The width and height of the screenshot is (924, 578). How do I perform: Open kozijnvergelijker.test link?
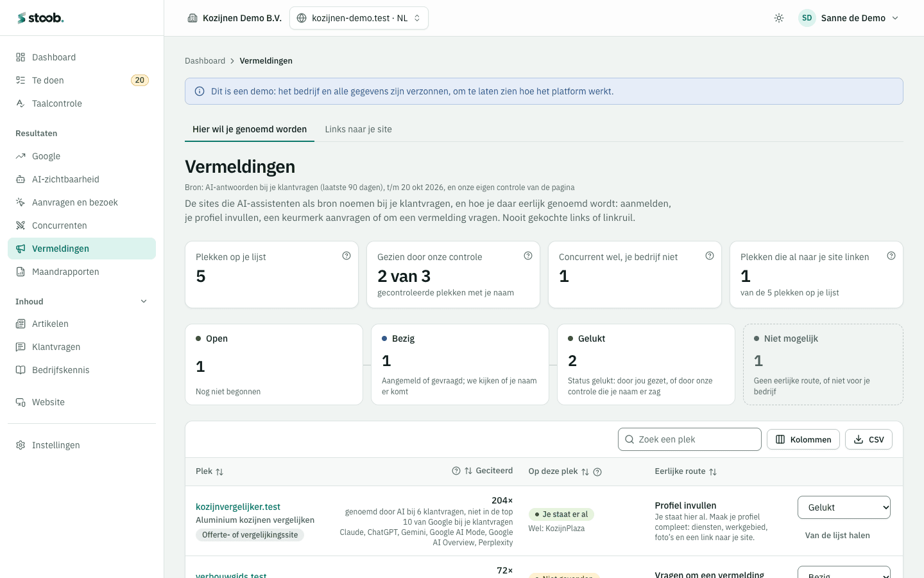pos(238,507)
